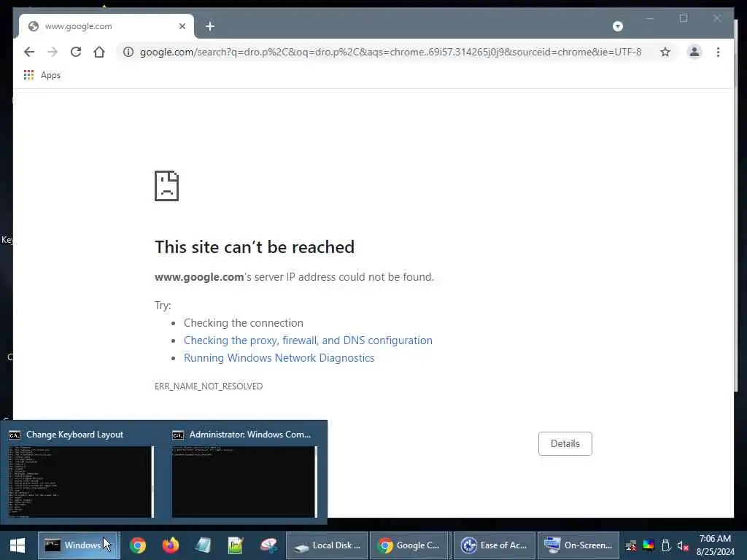
Task: Open a new tab
Action: pos(210,26)
